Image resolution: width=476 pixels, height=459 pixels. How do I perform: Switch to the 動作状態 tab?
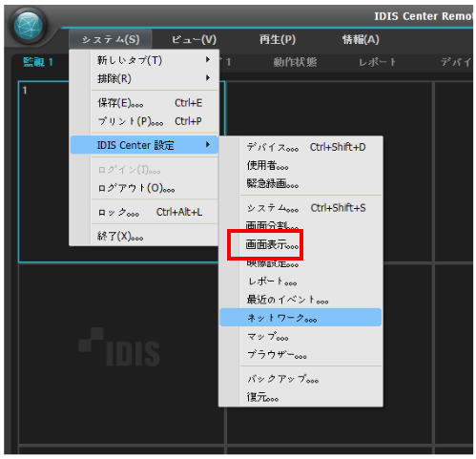[295, 62]
